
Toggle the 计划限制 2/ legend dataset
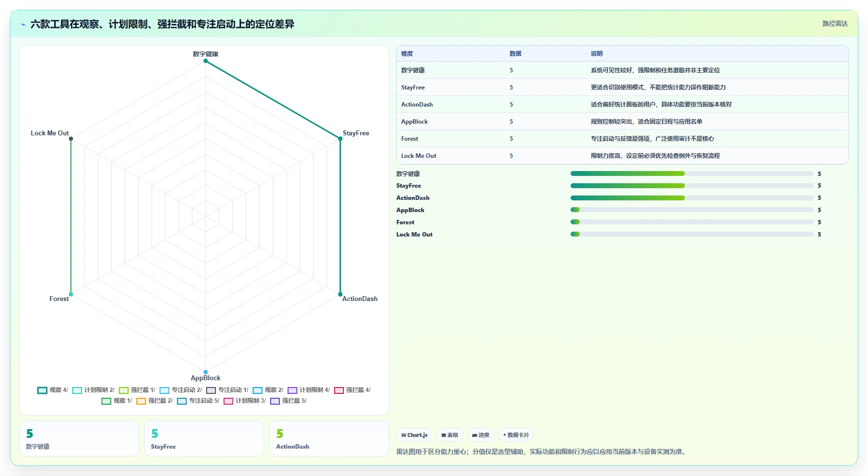click(x=93, y=390)
